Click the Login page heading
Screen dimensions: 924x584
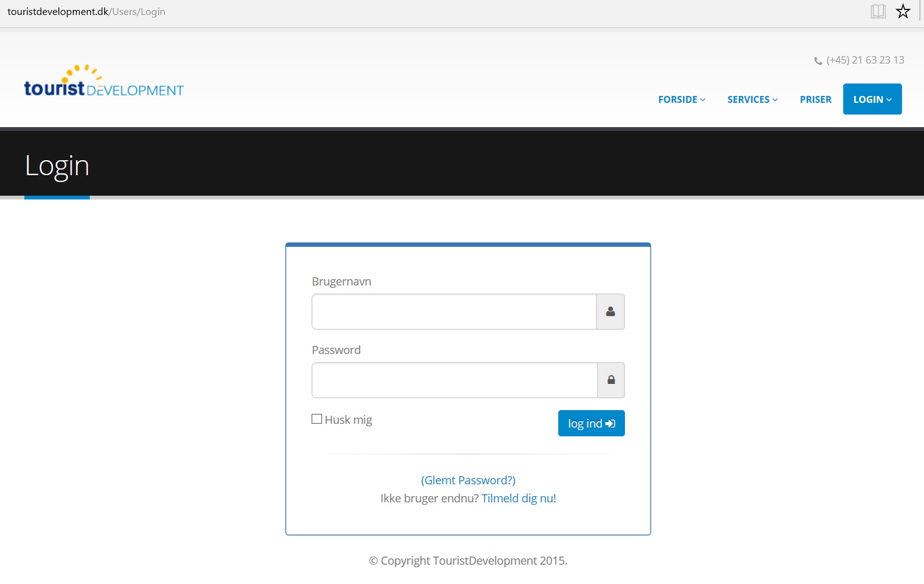pyautogui.click(x=57, y=166)
